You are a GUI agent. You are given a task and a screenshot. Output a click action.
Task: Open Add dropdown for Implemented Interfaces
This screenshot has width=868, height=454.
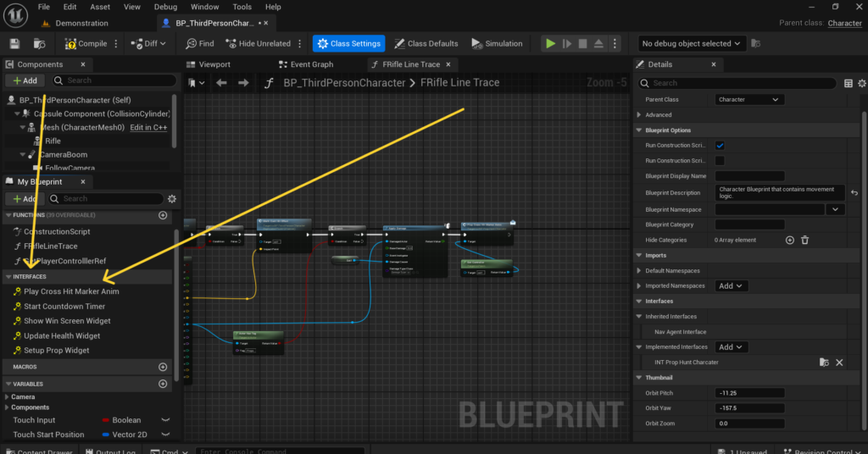point(731,347)
